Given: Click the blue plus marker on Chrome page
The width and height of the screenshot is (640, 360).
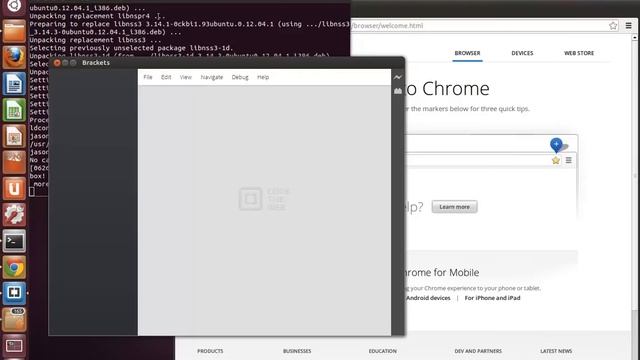Looking at the screenshot, I should click(x=556, y=145).
